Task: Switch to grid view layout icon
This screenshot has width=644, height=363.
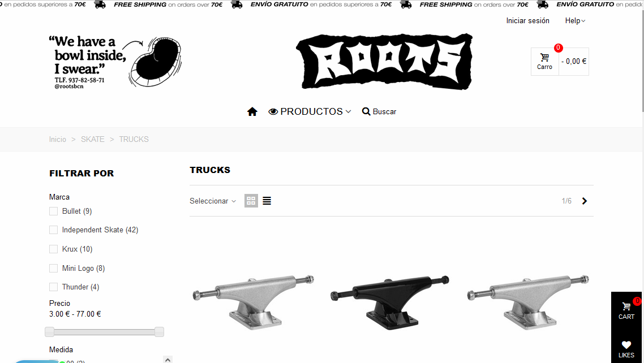Action: click(251, 201)
